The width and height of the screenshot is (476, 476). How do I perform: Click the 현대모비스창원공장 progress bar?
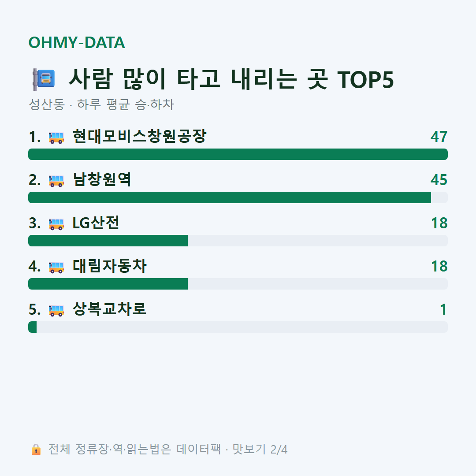point(238,154)
